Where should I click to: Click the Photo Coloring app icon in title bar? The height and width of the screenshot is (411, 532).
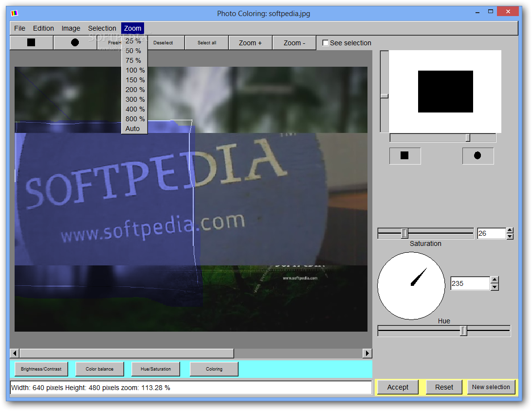click(x=14, y=13)
